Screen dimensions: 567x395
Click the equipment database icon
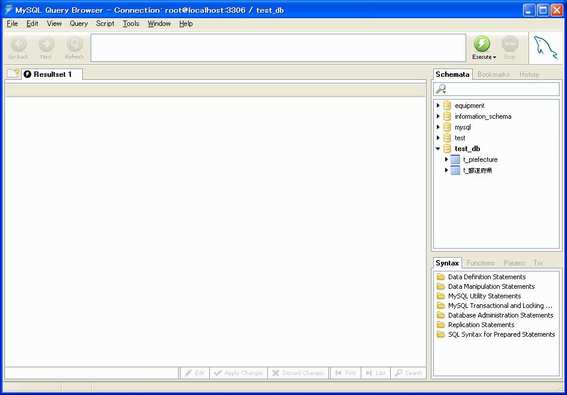448,106
